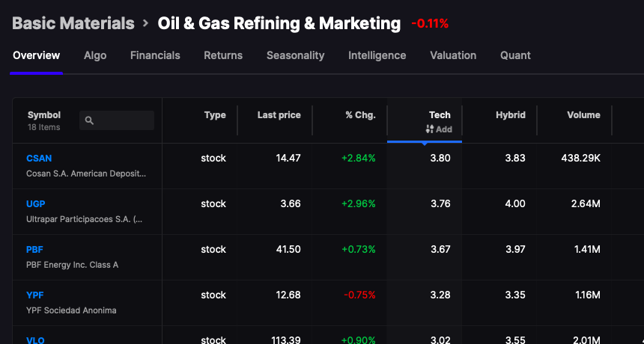The height and width of the screenshot is (344, 644).
Task: Click PBF volume 1.41M
Action: pos(586,249)
